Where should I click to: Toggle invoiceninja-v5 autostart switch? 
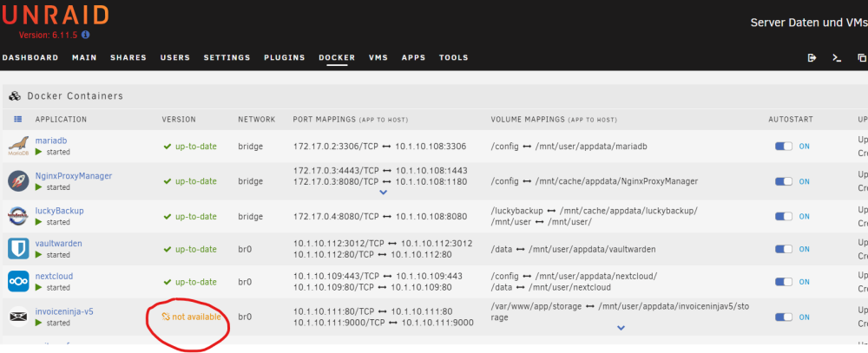point(783,317)
